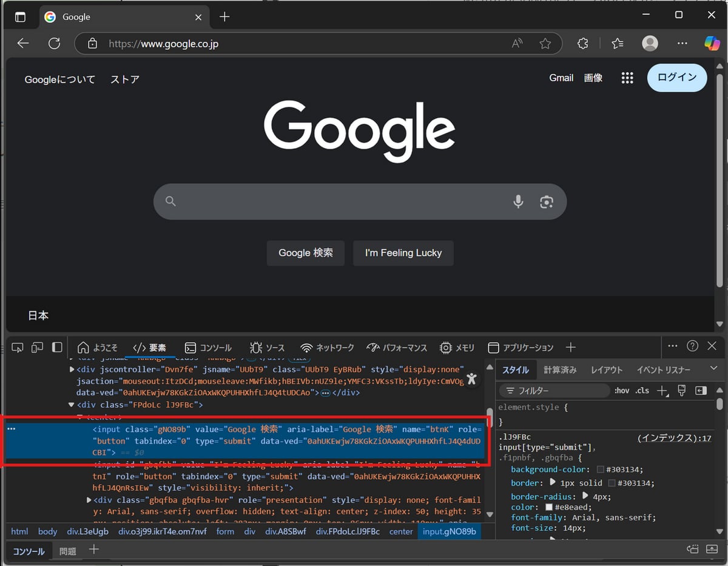Image resolution: width=728 pixels, height=566 pixels.
Task: Expand the div gbqfba gbqfba-hvr node
Action: 90,500
